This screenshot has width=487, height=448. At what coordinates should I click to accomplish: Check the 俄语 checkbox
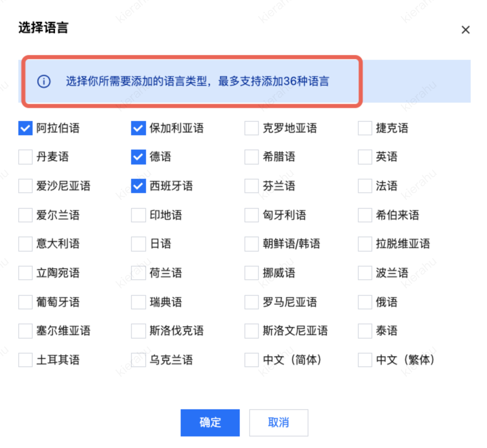click(x=365, y=302)
